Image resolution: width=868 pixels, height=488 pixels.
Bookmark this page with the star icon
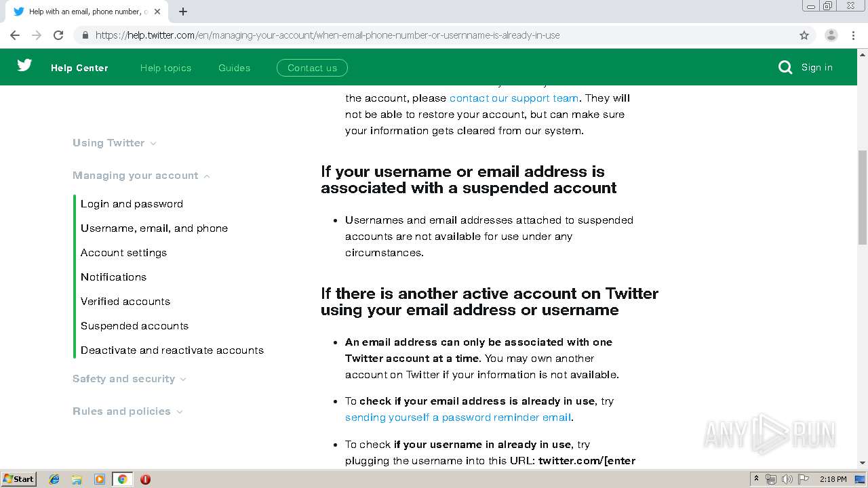[x=804, y=35]
